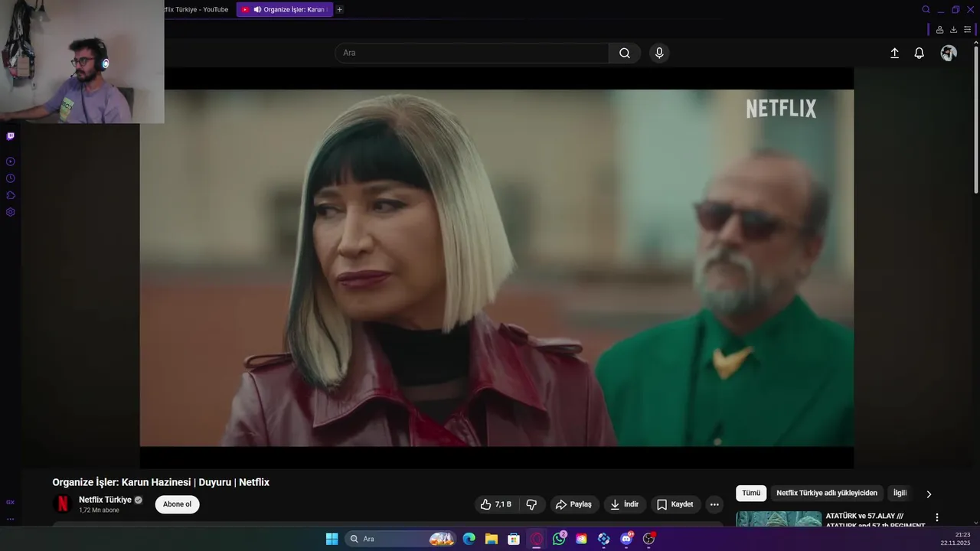Open the Twitch panel in Opera sidebar
980x551 pixels.
tap(10, 136)
